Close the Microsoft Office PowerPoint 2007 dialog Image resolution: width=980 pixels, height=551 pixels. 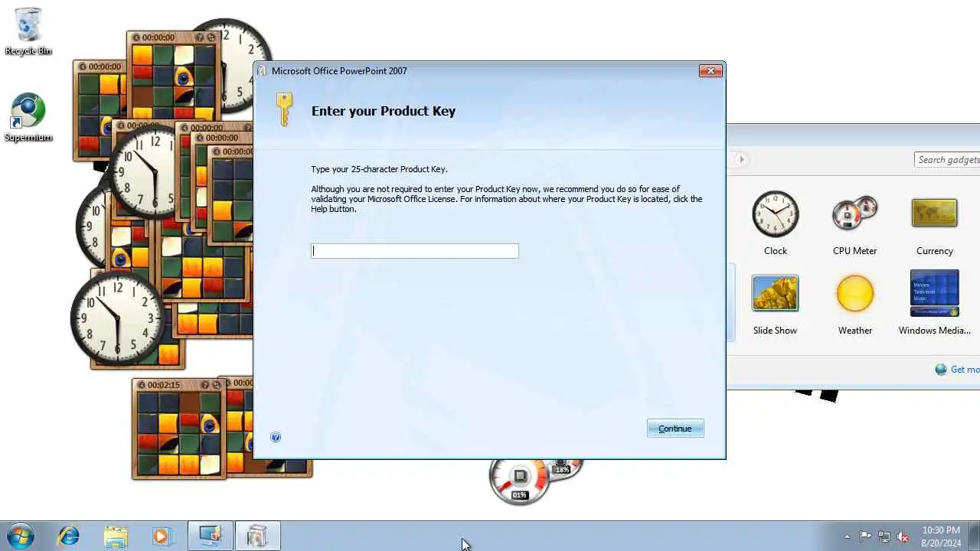click(x=710, y=71)
